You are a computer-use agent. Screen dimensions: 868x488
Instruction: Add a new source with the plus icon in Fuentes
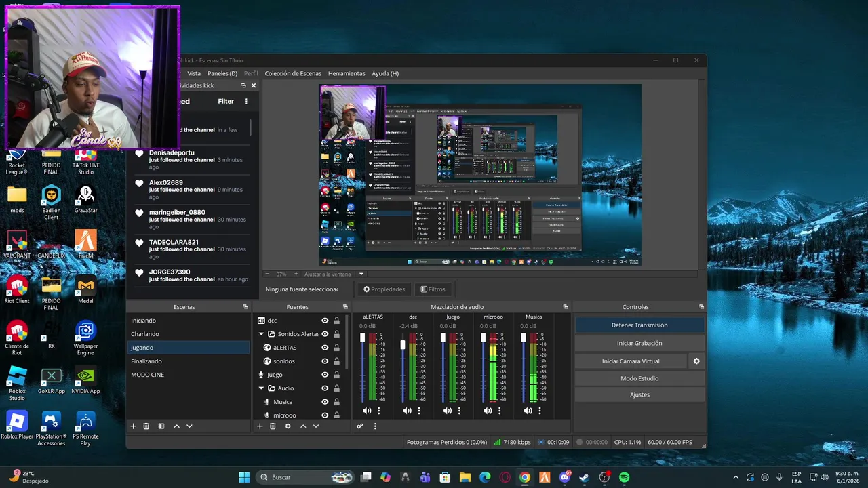(260, 426)
